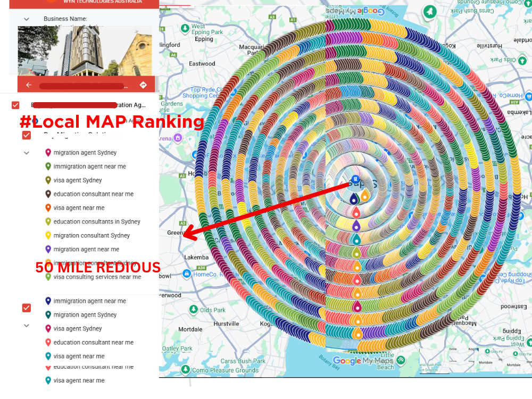Click the West Epping Park green marker
The image size is (532, 399).
[185, 29]
